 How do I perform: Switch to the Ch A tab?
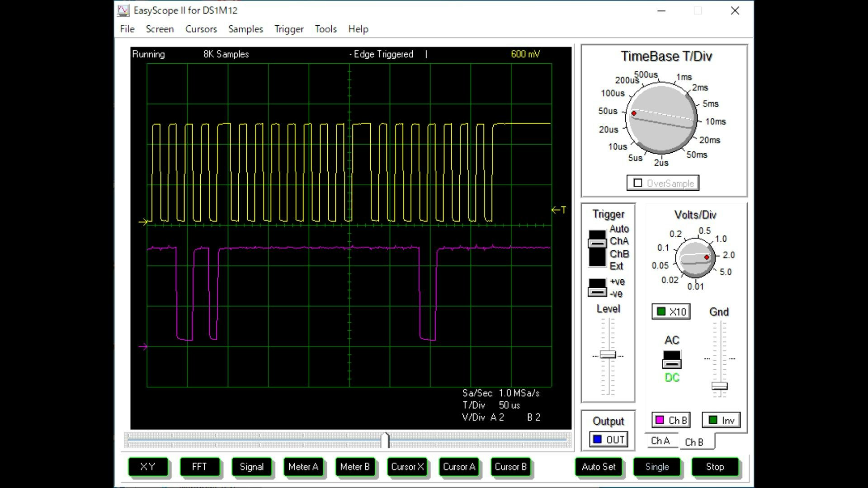[x=660, y=441]
